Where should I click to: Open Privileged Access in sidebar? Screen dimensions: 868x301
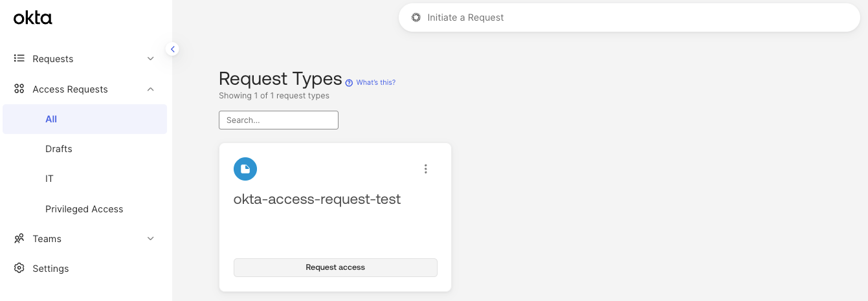84,209
